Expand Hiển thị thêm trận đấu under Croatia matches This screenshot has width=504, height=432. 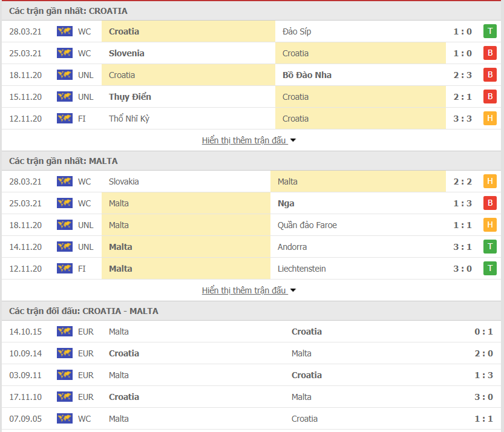(244, 140)
